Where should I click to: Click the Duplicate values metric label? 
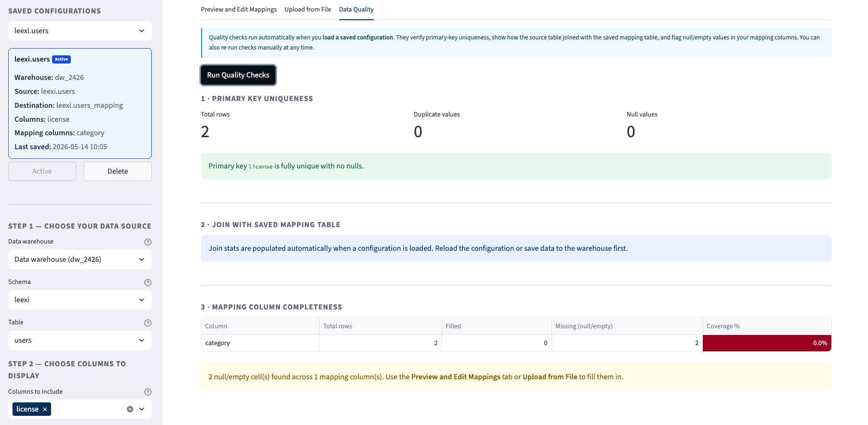(437, 115)
